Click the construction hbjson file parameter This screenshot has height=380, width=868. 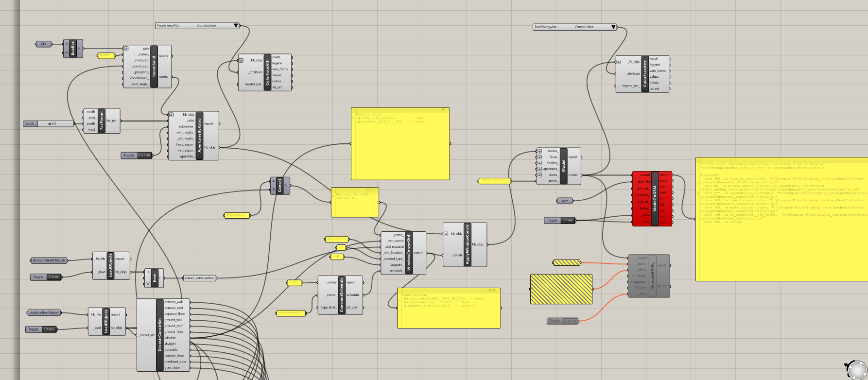(x=44, y=312)
